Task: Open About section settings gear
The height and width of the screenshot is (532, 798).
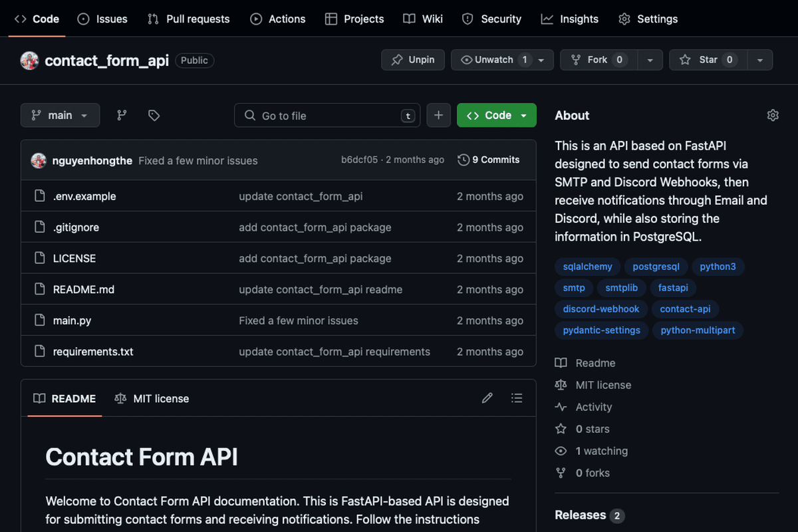Action: 773,115
